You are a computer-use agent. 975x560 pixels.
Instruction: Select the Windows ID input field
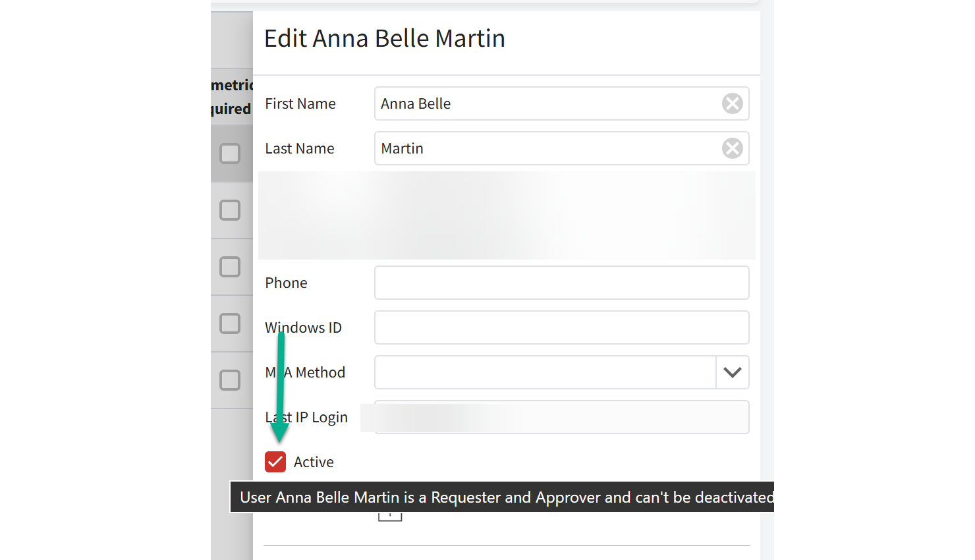[x=561, y=327]
